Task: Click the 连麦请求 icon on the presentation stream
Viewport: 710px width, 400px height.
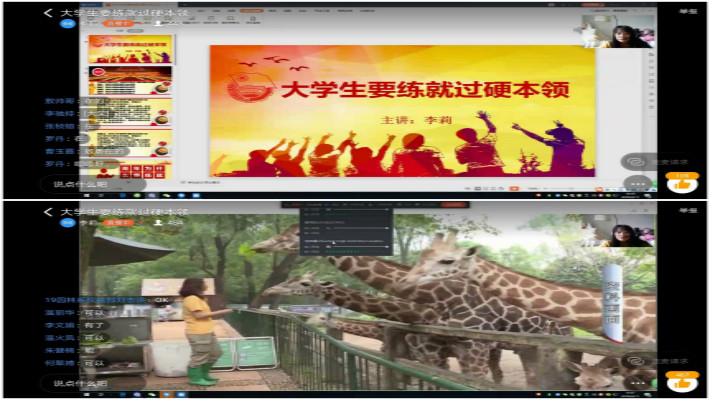Action: pos(635,161)
